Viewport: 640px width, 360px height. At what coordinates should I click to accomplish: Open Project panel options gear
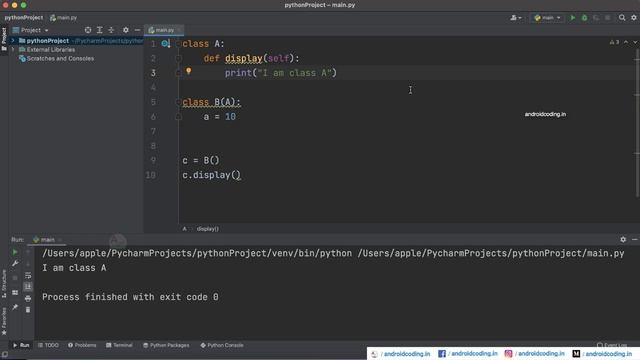pyautogui.click(x=126, y=30)
